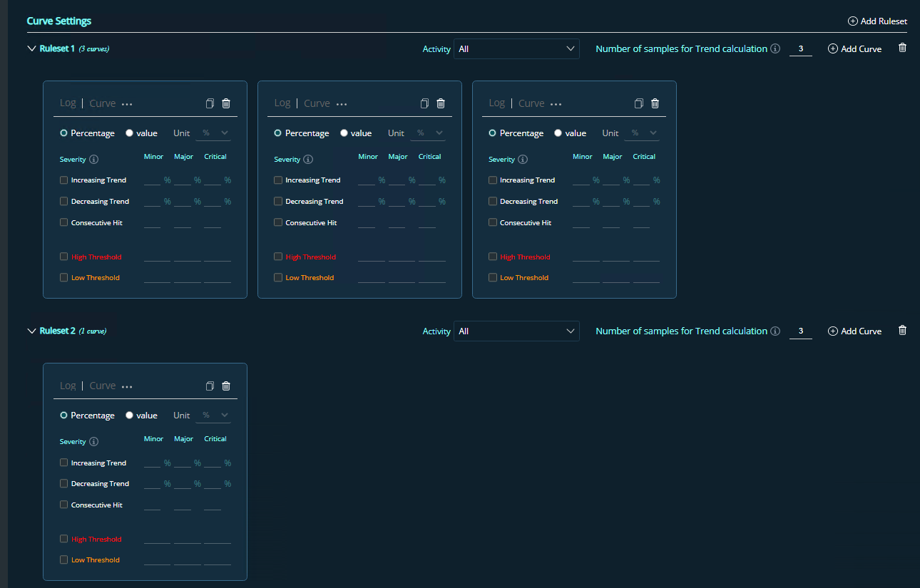The height and width of the screenshot is (588, 920).
Task: Enable Increasing Trend checkbox on first curve card
Action: click(x=64, y=180)
